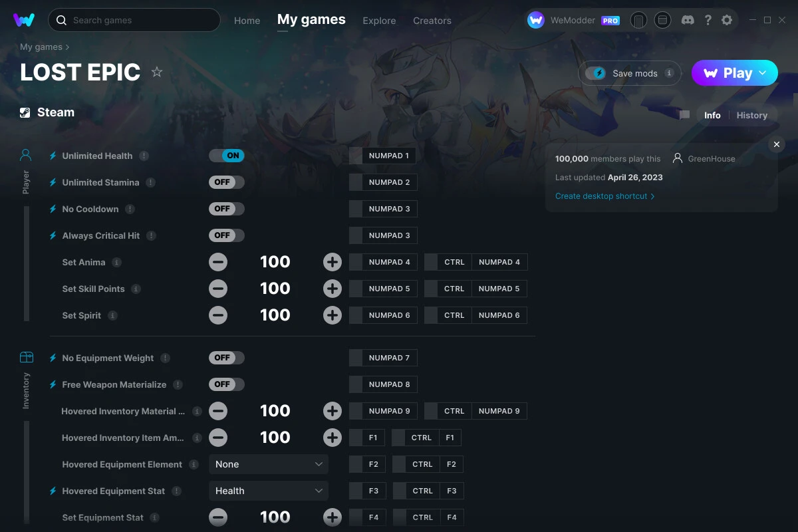The width and height of the screenshot is (798, 532).
Task: Enable Free Weapon Materialize toggle
Action: point(227,384)
